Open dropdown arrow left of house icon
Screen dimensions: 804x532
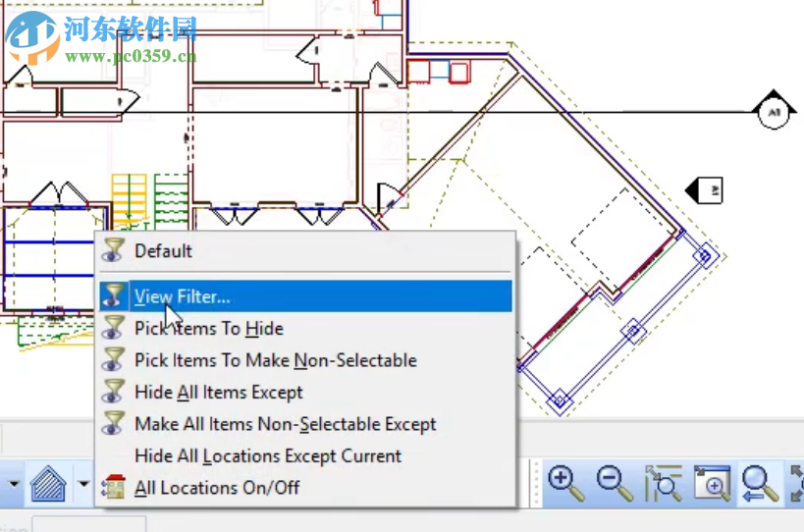point(14,483)
